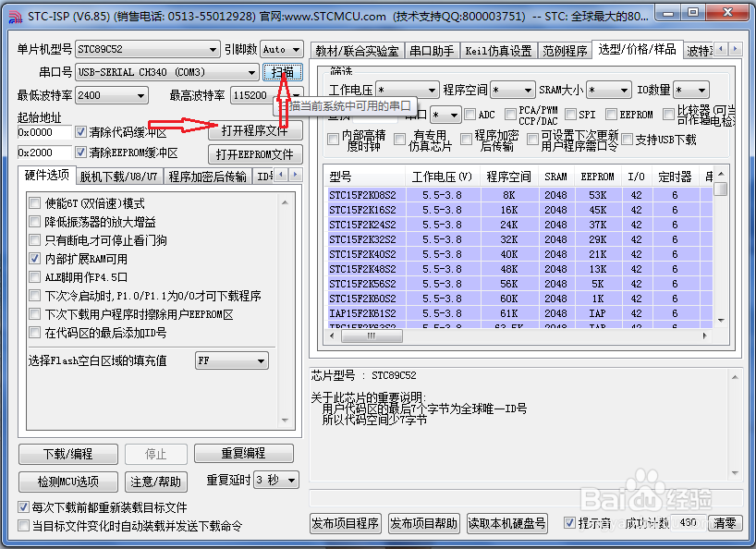
Task: Toggle ALE脚用作P4.5口 checkbox
Action: [x=34, y=277]
